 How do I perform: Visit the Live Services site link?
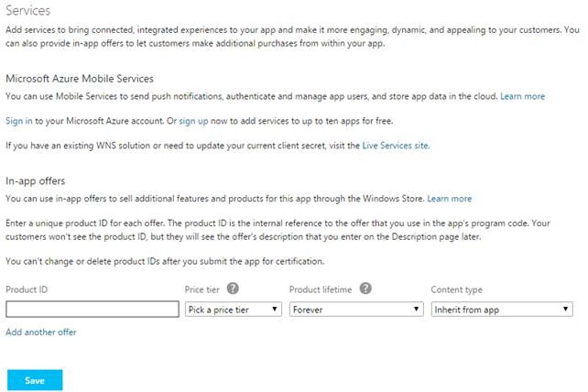(x=395, y=145)
